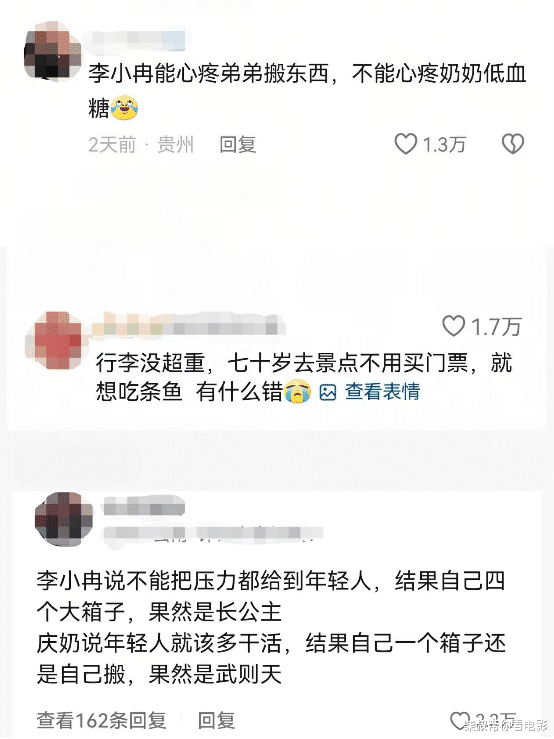This screenshot has width=554, height=739.
Task: Dislike the Guizhou comment via broken heart
Action: click(513, 144)
